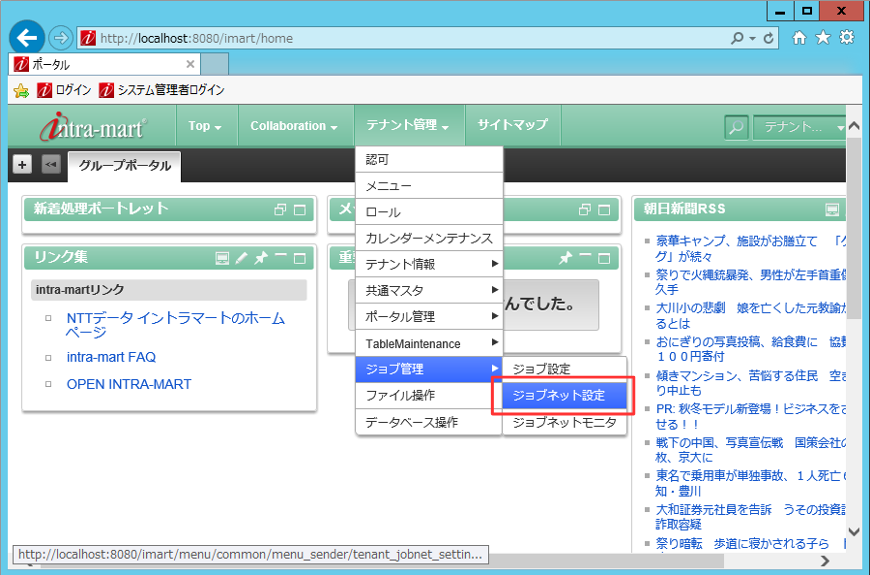The width and height of the screenshot is (870, 575).
Task: Close the ポータル browser tab
Action: coord(190,64)
